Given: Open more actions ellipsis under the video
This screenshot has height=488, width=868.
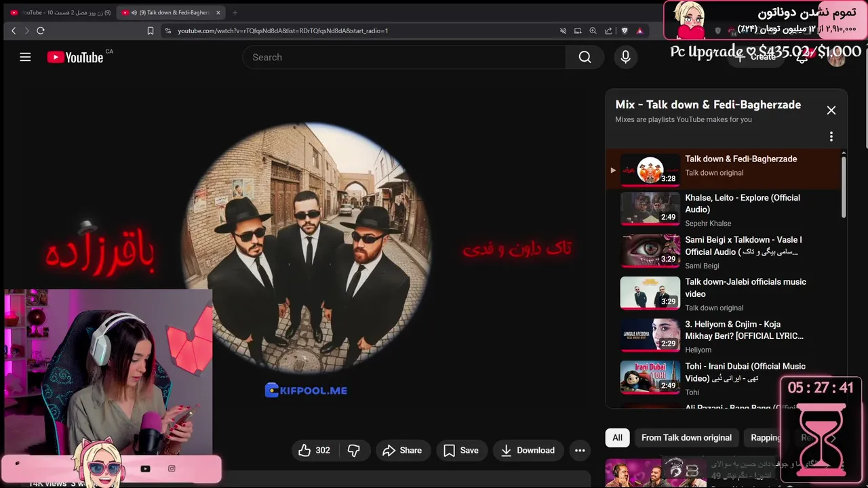Looking at the screenshot, I should tap(580, 450).
